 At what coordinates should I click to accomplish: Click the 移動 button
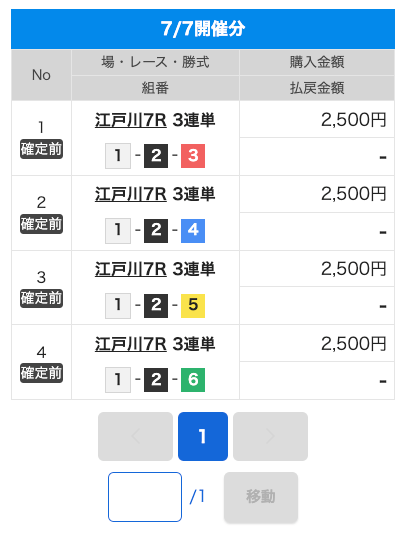261,497
